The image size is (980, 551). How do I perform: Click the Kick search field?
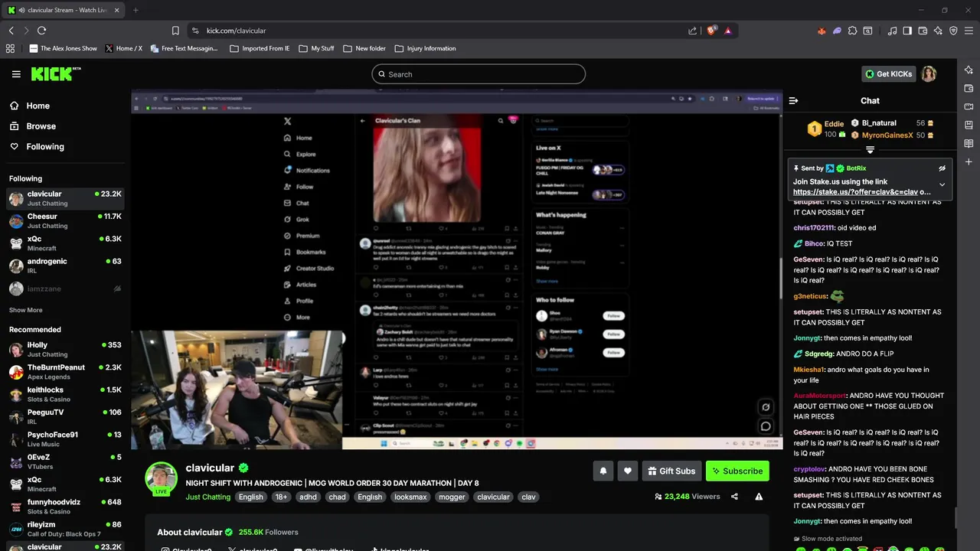coord(479,74)
